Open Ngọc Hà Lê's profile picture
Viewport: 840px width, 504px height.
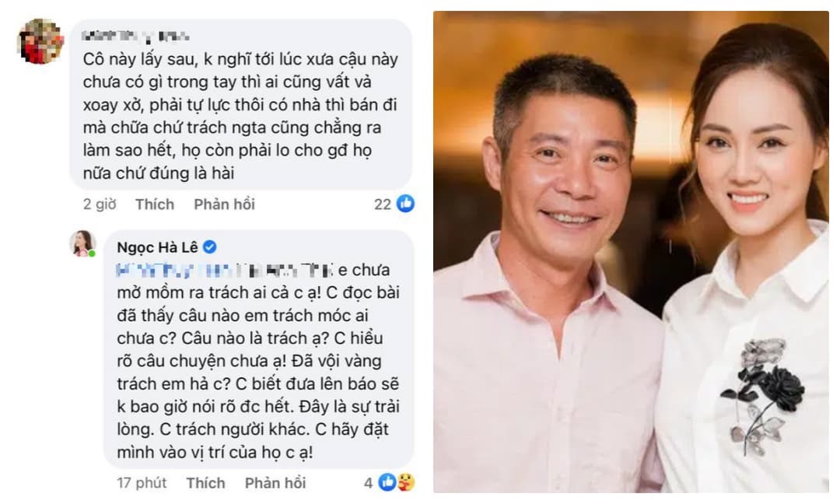[82, 243]
